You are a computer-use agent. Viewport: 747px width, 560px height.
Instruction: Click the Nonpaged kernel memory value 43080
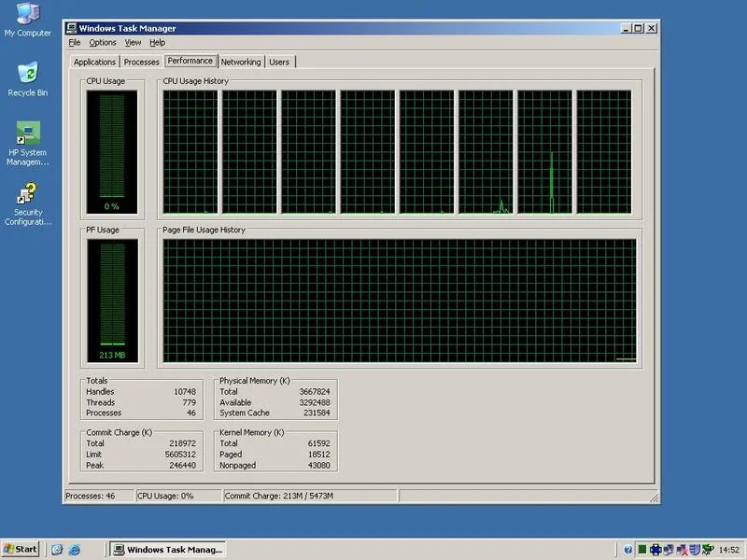pos(318,465)
